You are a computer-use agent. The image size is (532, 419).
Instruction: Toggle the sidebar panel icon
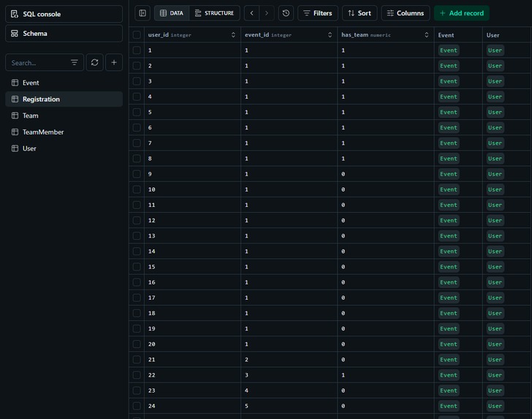point(142,13)
